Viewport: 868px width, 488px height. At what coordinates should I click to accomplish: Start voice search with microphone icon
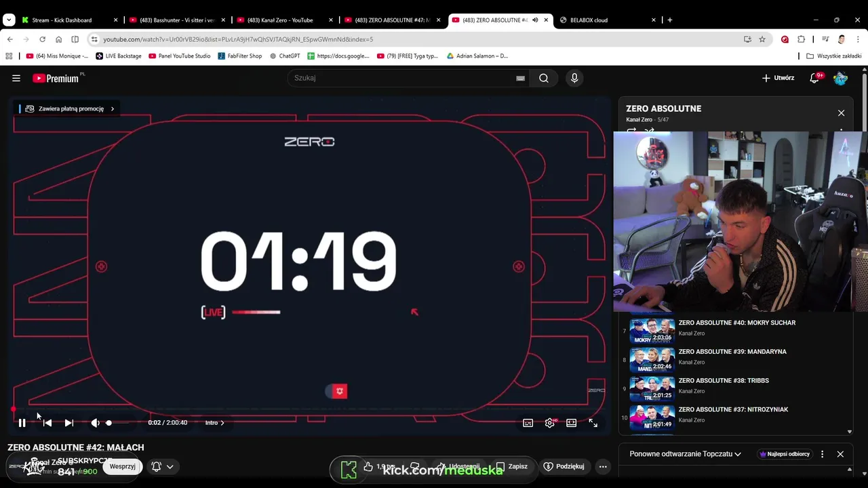point(574,78)
